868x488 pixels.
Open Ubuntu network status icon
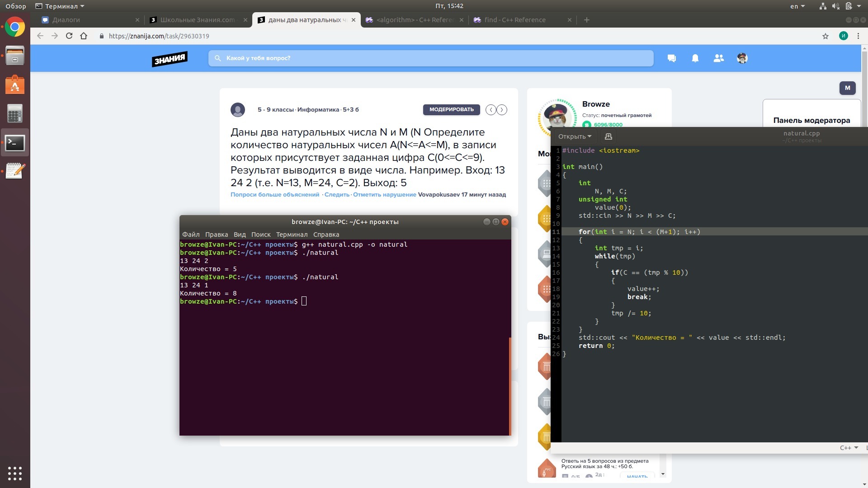tap(823, 6)
